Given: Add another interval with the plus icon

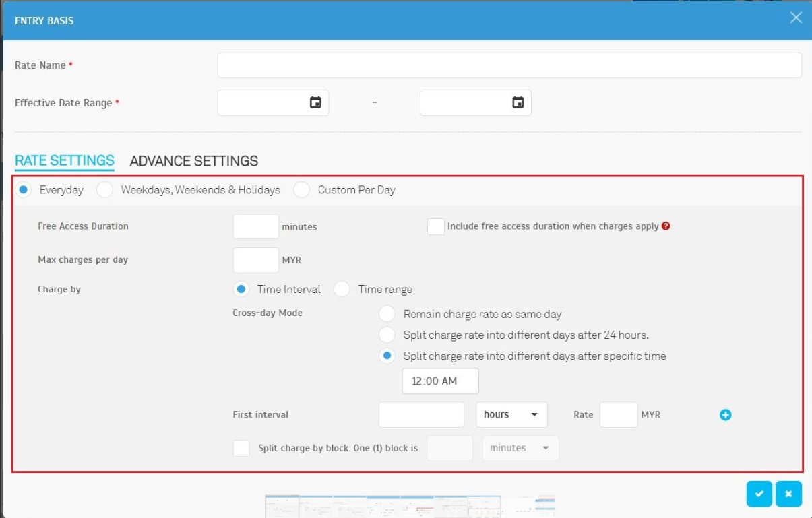Looking at the screenshot, I should coord(725,415).
